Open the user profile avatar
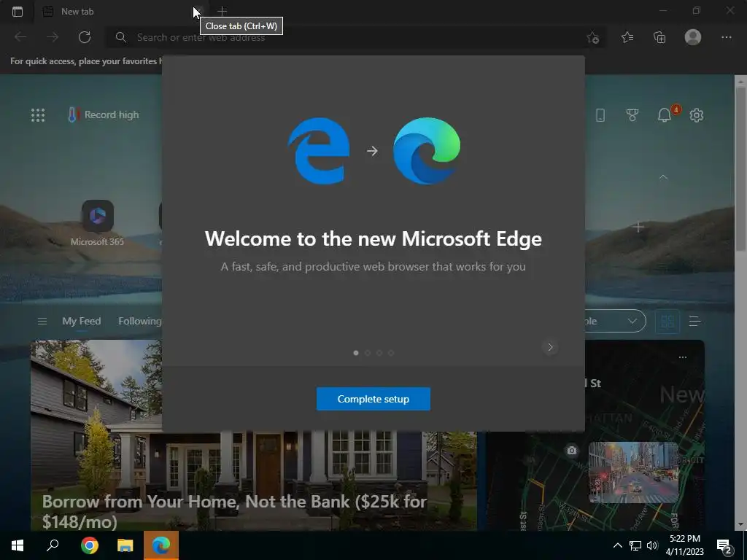747x560 pixels. click(693, 37)
